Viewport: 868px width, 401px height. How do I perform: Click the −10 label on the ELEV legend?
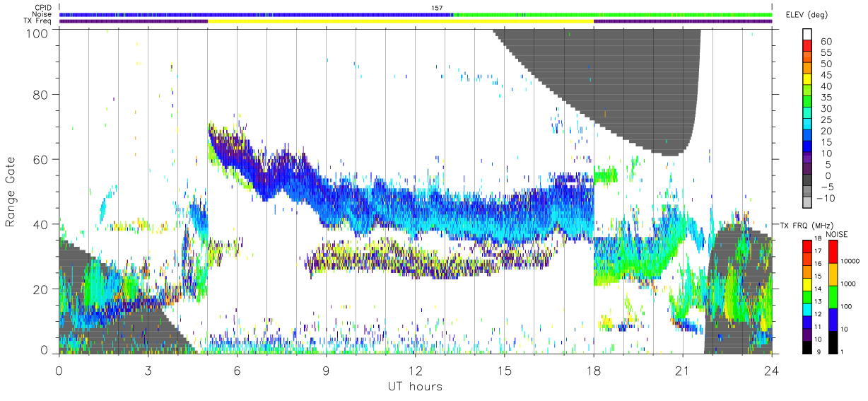point(826,198)
